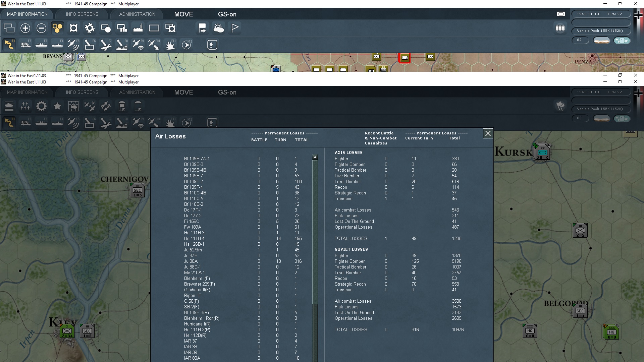644x362 pixels.
Task: Toggle the weather display icon
Action: pyautogui.click(x=219, y=28)
